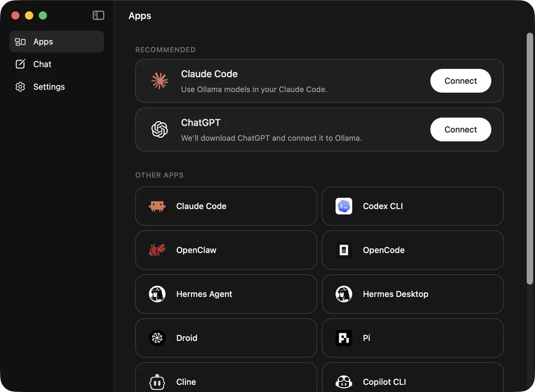535x392 pixels.
Task: Select the Codex CLI label
Action: point(383,206)
